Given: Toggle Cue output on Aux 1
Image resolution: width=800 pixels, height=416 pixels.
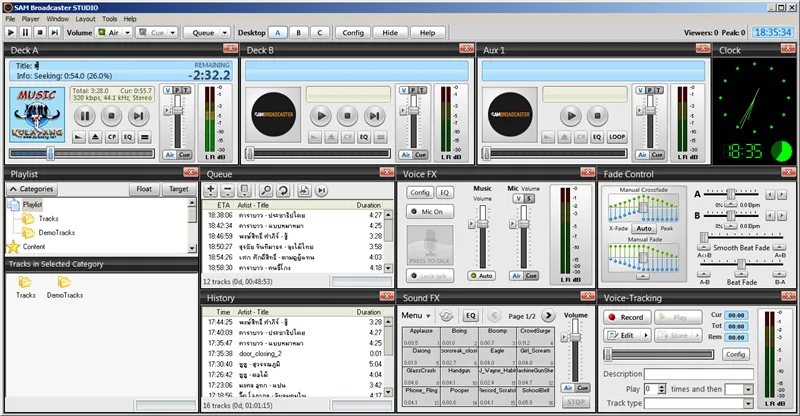Looking at the screenshot, I should [x=657, y=155].
